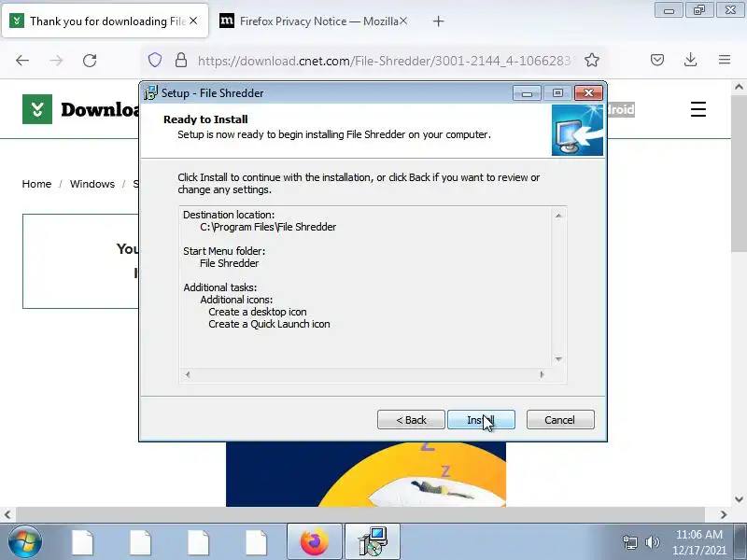
Task: Click the Firefox address bar URL
Action: pos(384,61)
